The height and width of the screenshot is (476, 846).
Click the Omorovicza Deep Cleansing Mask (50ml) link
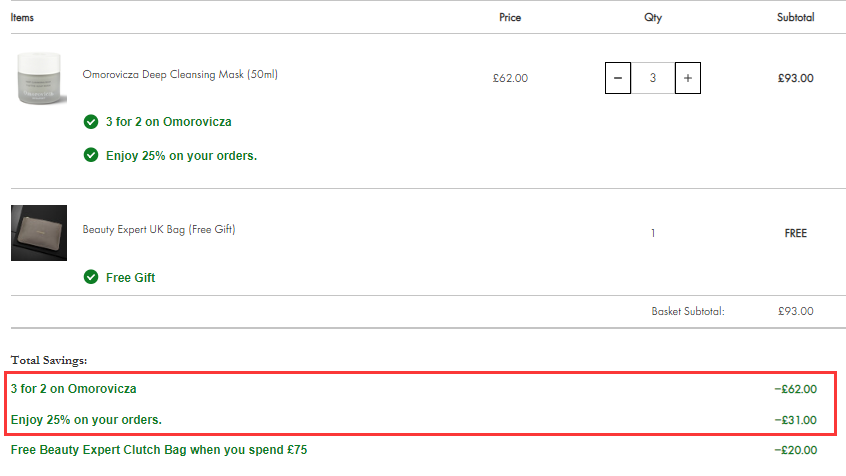pos(180,74)
